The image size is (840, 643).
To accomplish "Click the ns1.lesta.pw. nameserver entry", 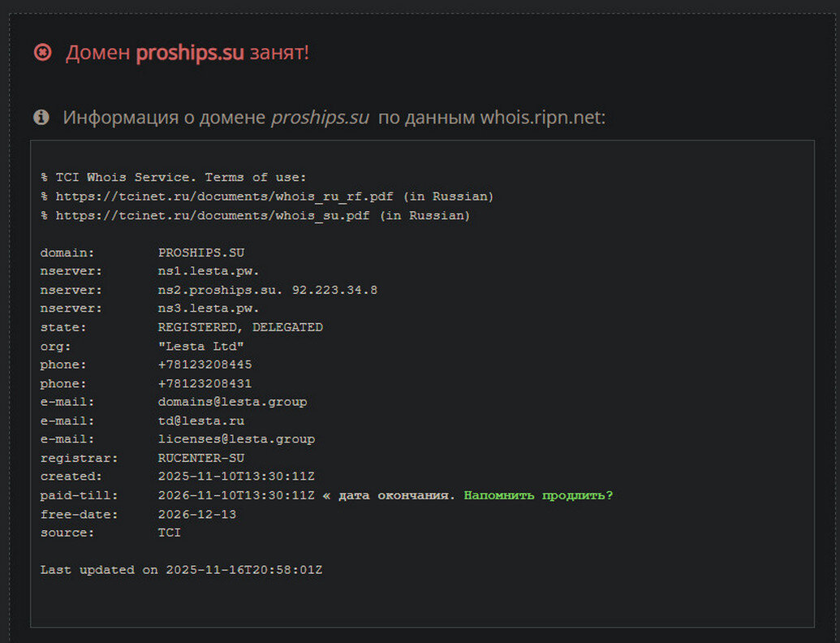I will (x=209, y=271).
